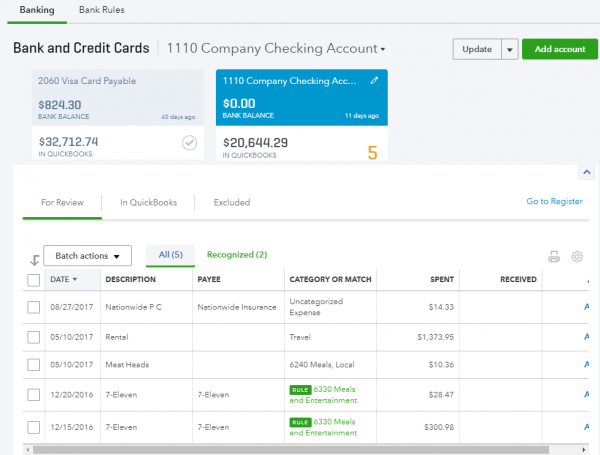Expand the Update button dropdown arrow
Image resolution: width=600 pixels, height=455 pixels.
[509, 49]
